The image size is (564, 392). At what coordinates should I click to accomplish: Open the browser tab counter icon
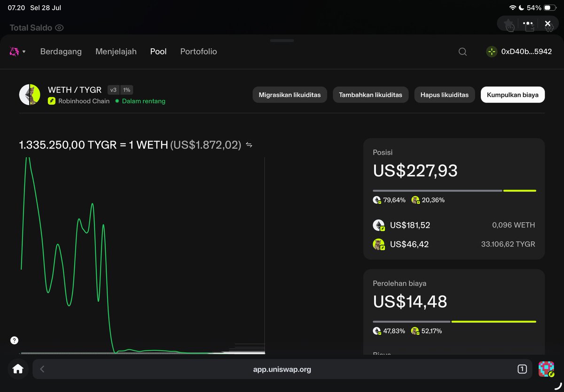pos(522,369)
